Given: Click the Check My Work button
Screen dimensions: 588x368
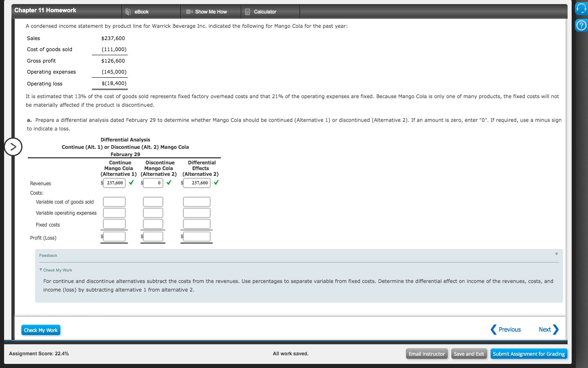Looking at the screenshot, I should (x=41, y=330).
